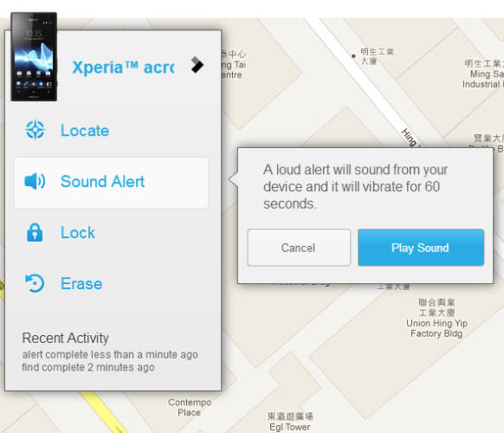Select the Xperia acro device name

(x=123, y=68)
